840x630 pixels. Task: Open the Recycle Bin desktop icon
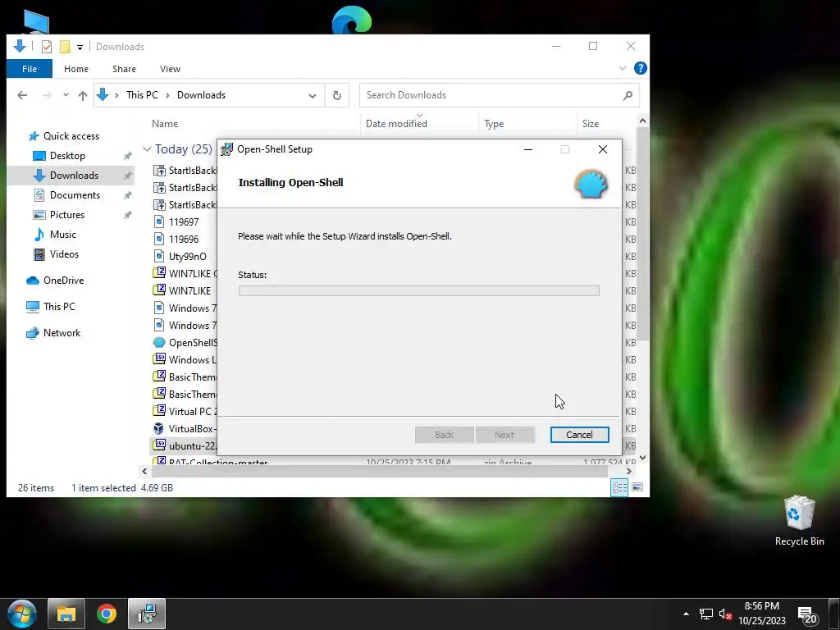(x=799, y=521)
